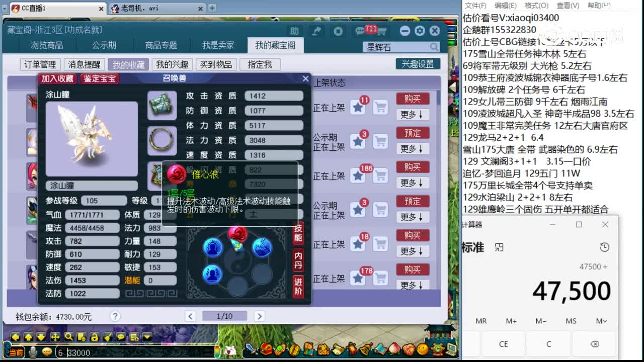Select the red 催心浪 inner dan orb
This screenshot has width=644, height=362.
[237, 233]
